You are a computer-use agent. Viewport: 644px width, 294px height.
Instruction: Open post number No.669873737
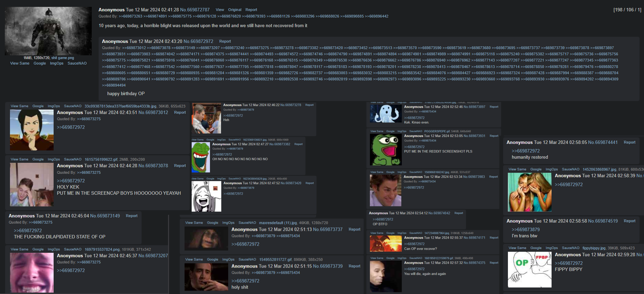[x=328, y=229]
